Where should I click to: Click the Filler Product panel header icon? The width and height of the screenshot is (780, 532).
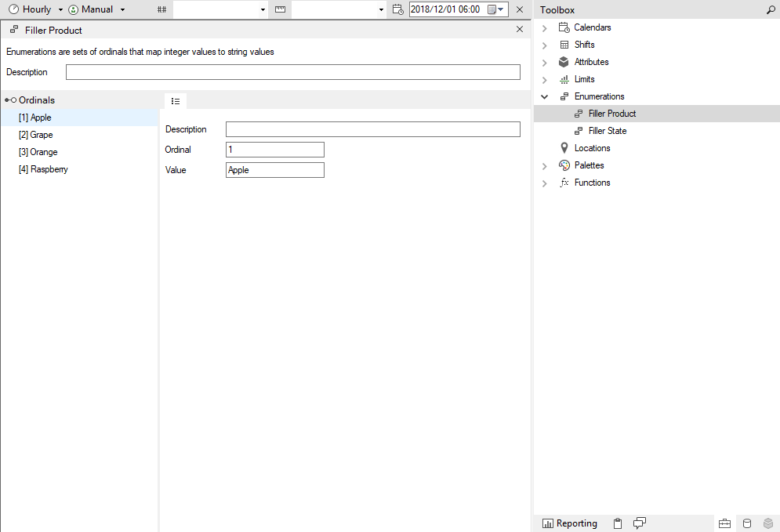14,30
